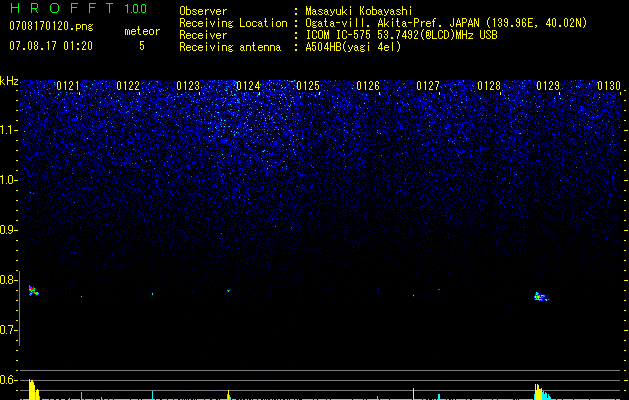Click time marker 0122
The image size is (629, 400).
tap(128, 86)
